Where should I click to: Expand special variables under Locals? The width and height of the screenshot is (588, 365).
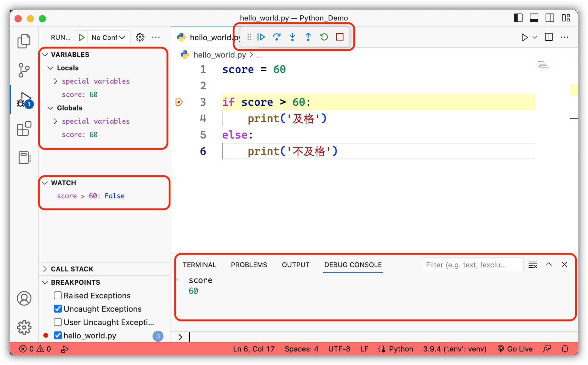click(x=55, y=81)
